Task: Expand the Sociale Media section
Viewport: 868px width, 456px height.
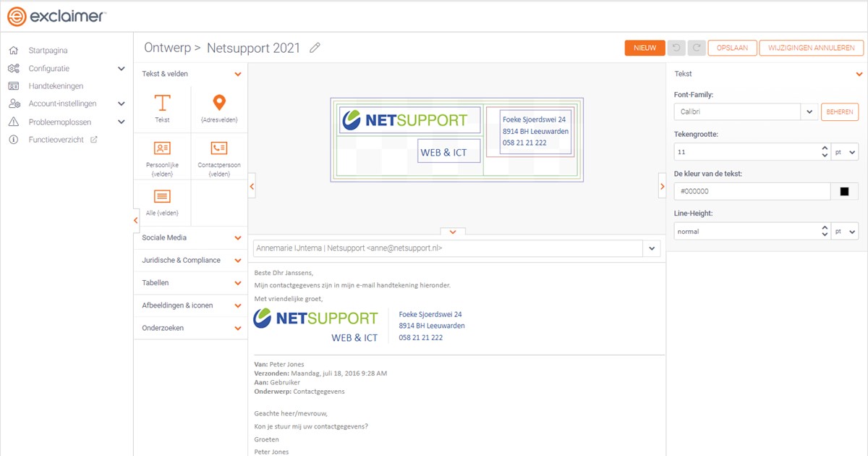Action: click(x=191, y=238)
